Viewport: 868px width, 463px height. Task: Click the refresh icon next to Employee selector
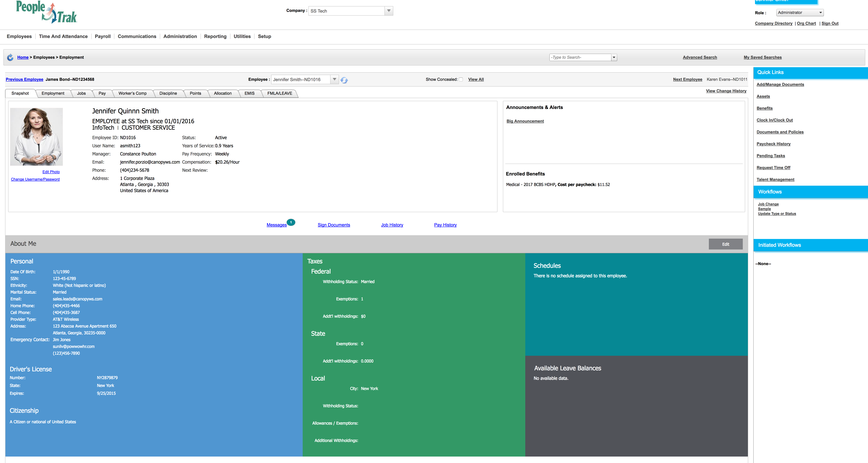[x=344, y=80]
